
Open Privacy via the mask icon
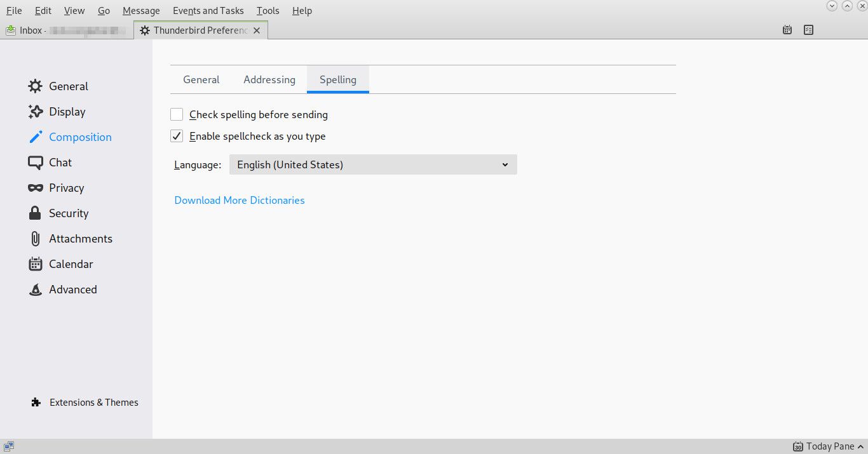click(x=36, y=188)
